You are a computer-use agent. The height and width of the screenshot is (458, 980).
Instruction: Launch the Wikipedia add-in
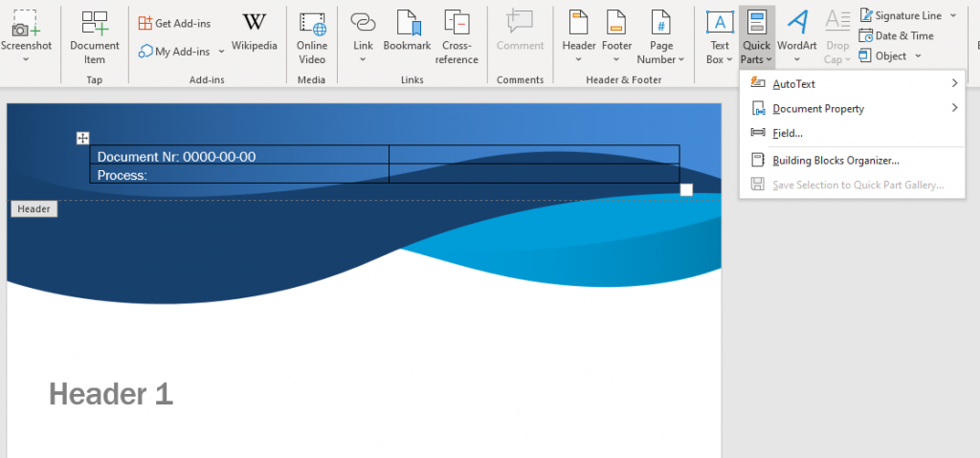click(255, 32)
